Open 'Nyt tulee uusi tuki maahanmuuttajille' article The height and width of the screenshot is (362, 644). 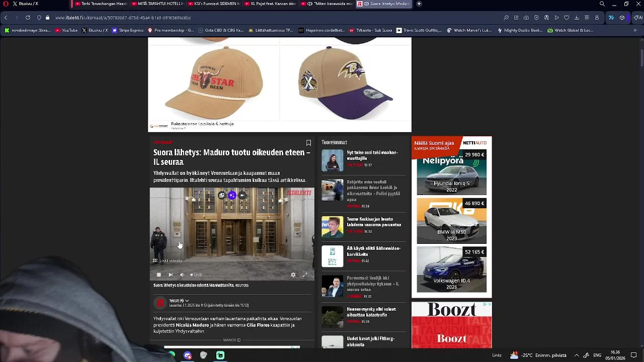(363, 158)
